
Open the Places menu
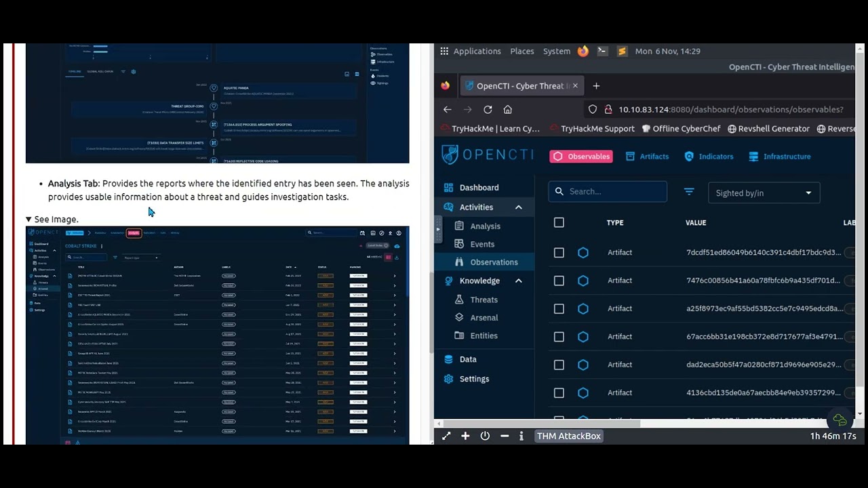click(522, 51)
